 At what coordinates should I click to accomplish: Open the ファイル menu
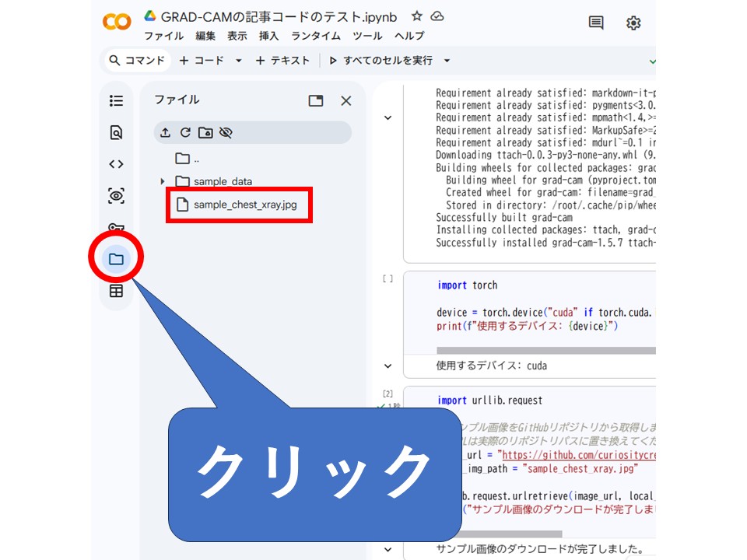coord(164,37)
